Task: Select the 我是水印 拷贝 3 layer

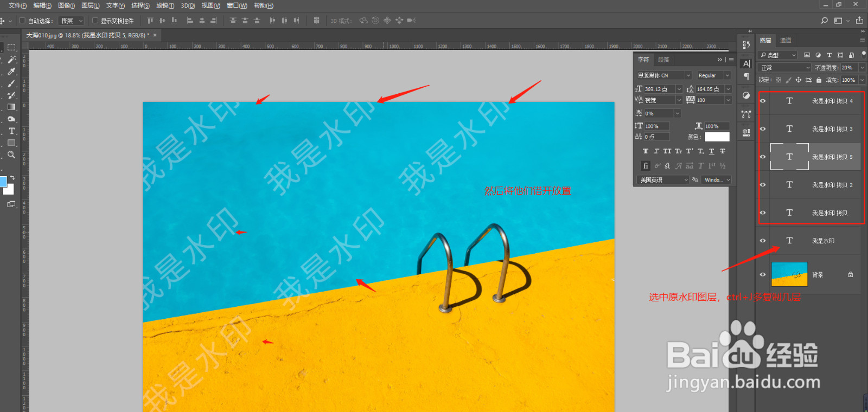Action: [x=815, y=129]
